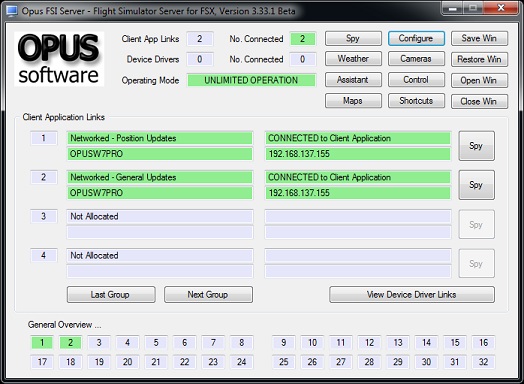Viewport: 524px width, 384px height.
Task: Click View Device Driver Links button
Action: pyautogui.click(x=412, y=294)
